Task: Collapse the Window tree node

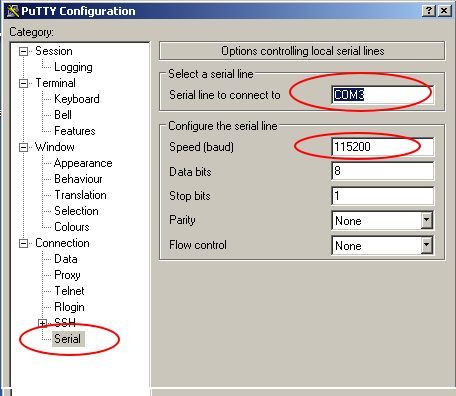Action: point(23,147)
